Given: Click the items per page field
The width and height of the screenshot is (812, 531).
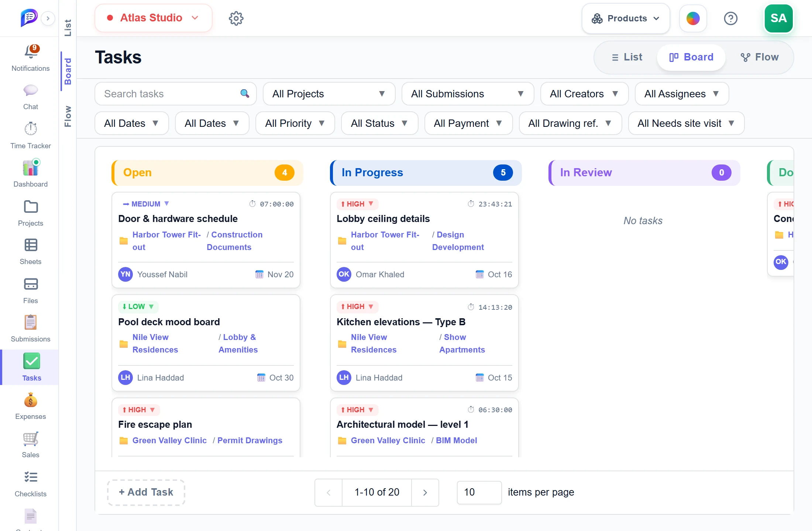Looking at the screenshot, I should pyautogui.click(x=479, y=492).
